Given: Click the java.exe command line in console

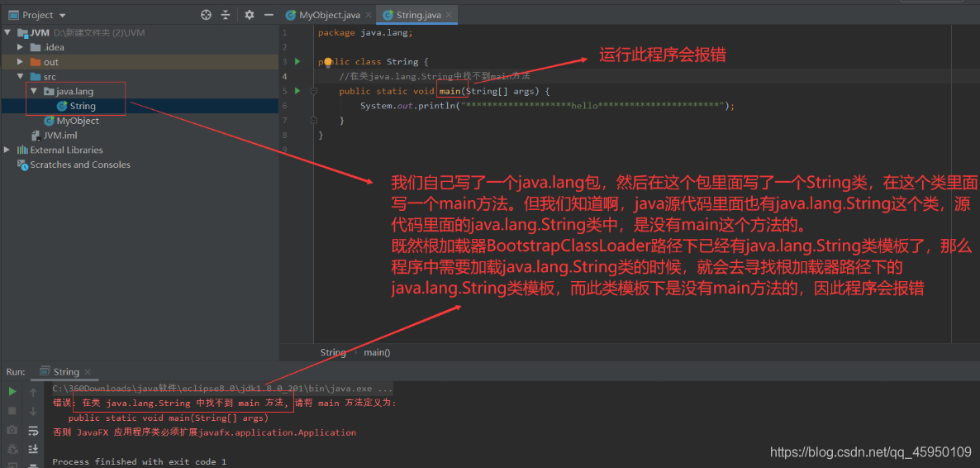Looking at the screenshot, I should (222, 389).
